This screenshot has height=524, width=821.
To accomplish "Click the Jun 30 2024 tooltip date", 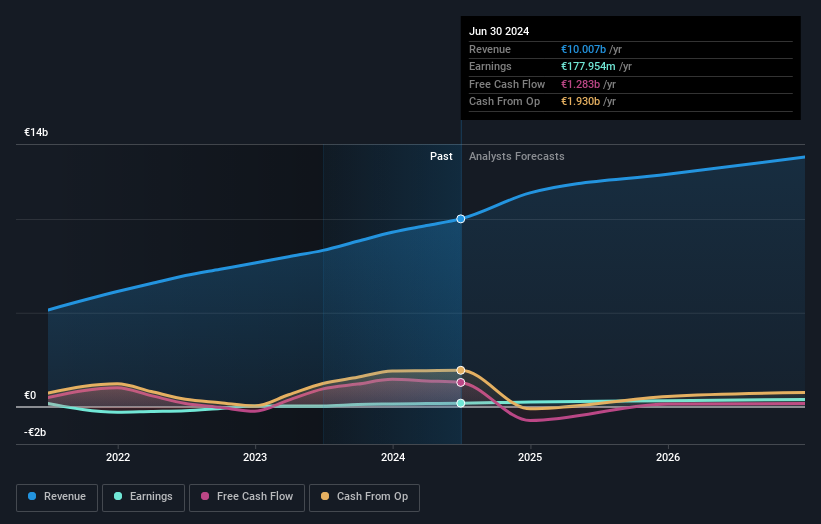I will coord(499,31).
